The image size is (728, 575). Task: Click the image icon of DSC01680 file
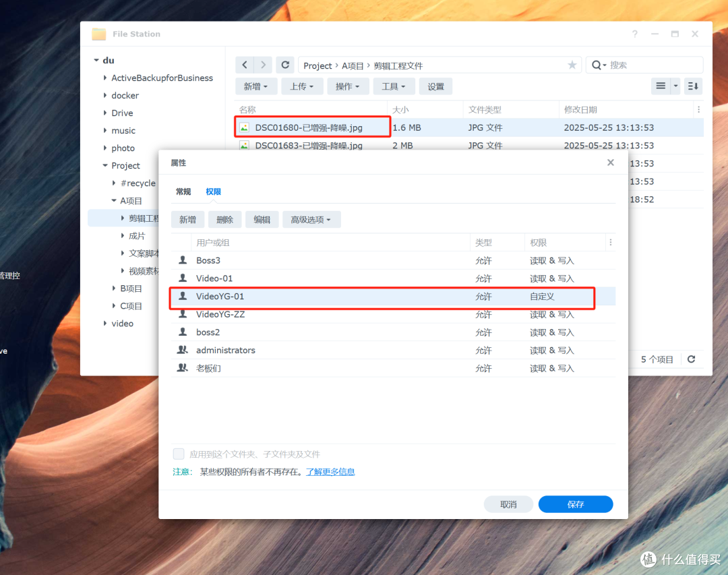pyautogui.click(x=244, y=127)
